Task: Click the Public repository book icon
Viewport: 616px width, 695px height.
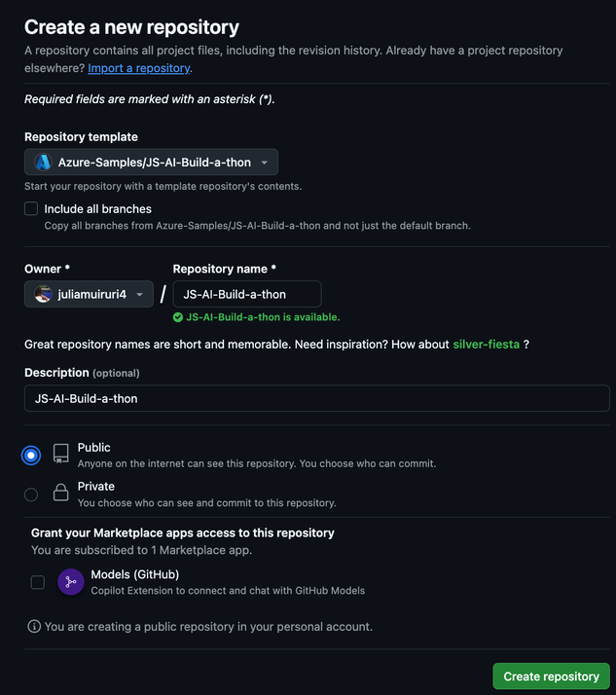Action: tap(60, 454)
